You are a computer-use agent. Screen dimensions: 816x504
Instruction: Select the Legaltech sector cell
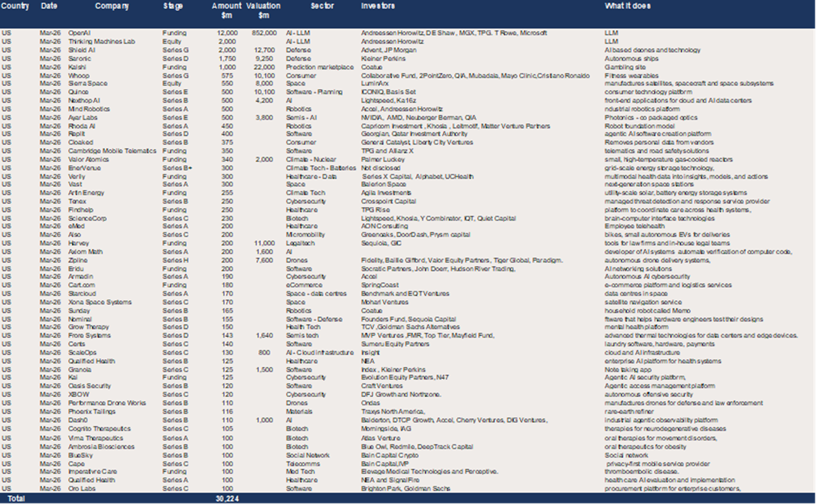click(300, 243)
